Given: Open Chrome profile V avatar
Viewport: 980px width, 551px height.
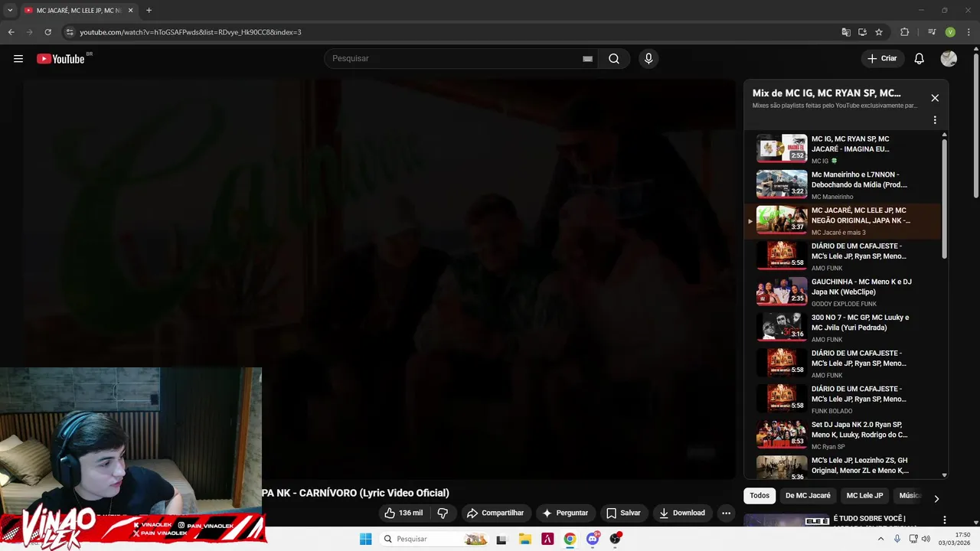Looking at the screenshot, I should [x=950, y=32].
